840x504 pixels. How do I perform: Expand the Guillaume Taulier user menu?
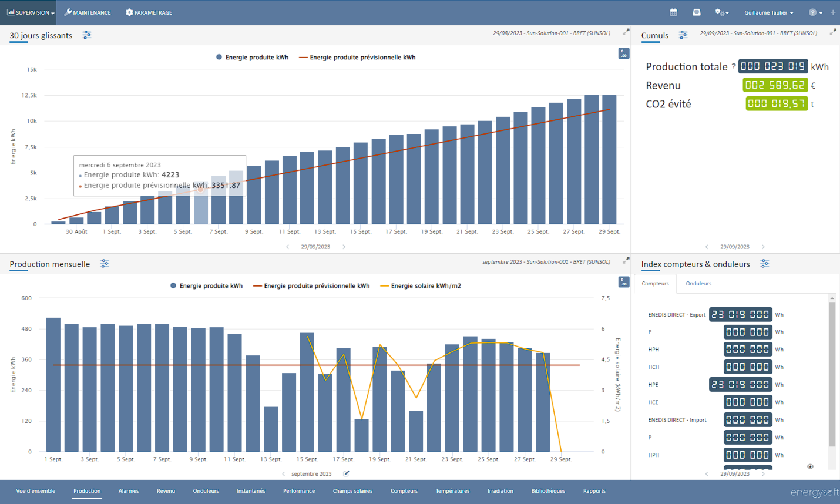[768, 12]
